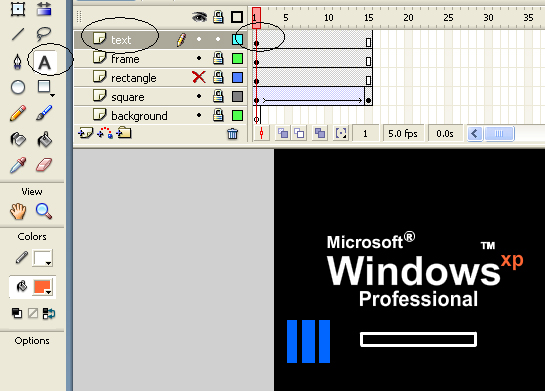Click the Insert Layer icon
Viewport: 545px width, 391px height.
86,133
